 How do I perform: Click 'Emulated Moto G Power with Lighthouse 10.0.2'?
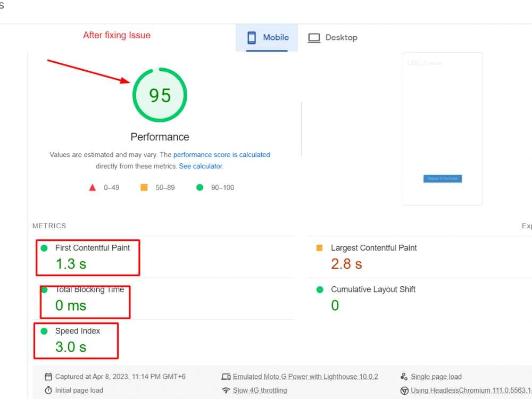click(305, 377)
